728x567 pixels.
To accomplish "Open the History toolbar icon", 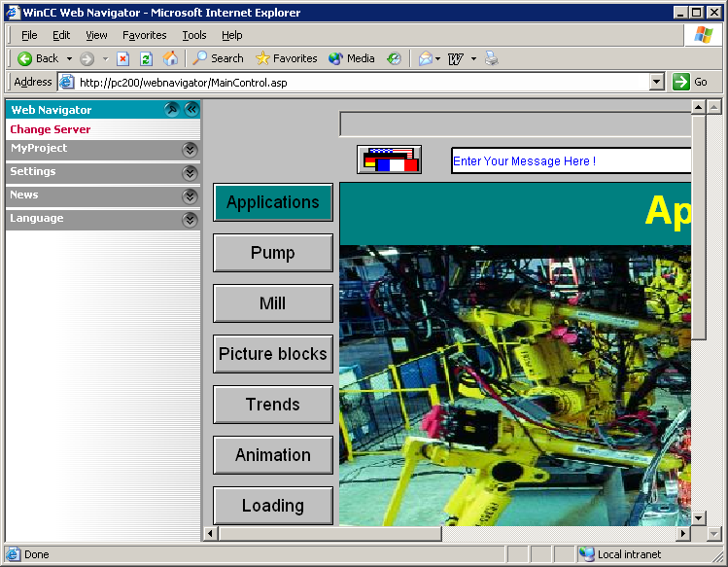I will pos(394,58).
